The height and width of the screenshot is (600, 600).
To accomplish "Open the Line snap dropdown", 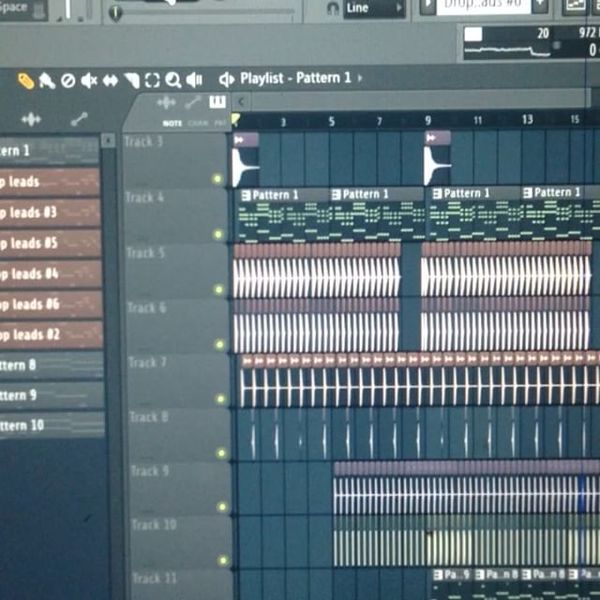I will [x=374, y=8].
